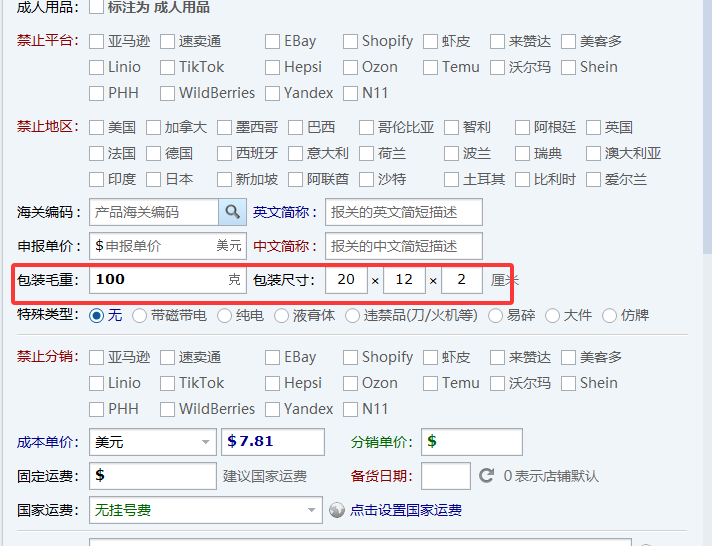Tick the Amazon checkbox under banned platforms
This screenshot has height=546, width=712.
tap(97, 42)
